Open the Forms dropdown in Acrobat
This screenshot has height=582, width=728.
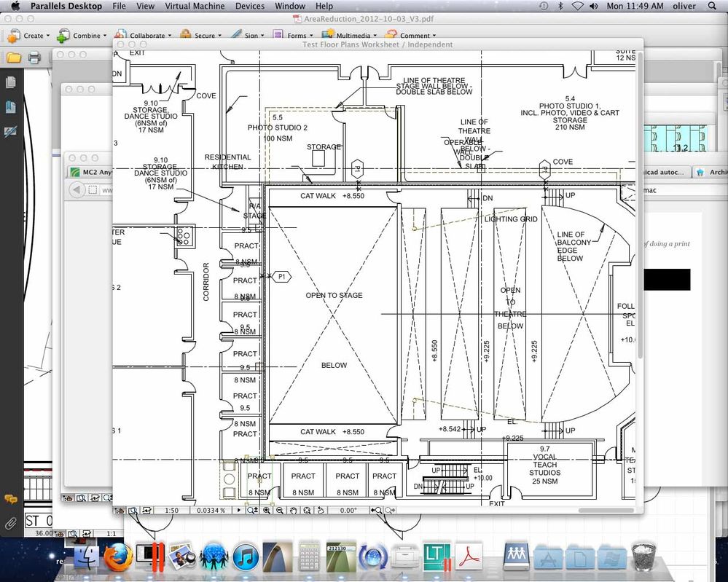[x=292, y=35]
